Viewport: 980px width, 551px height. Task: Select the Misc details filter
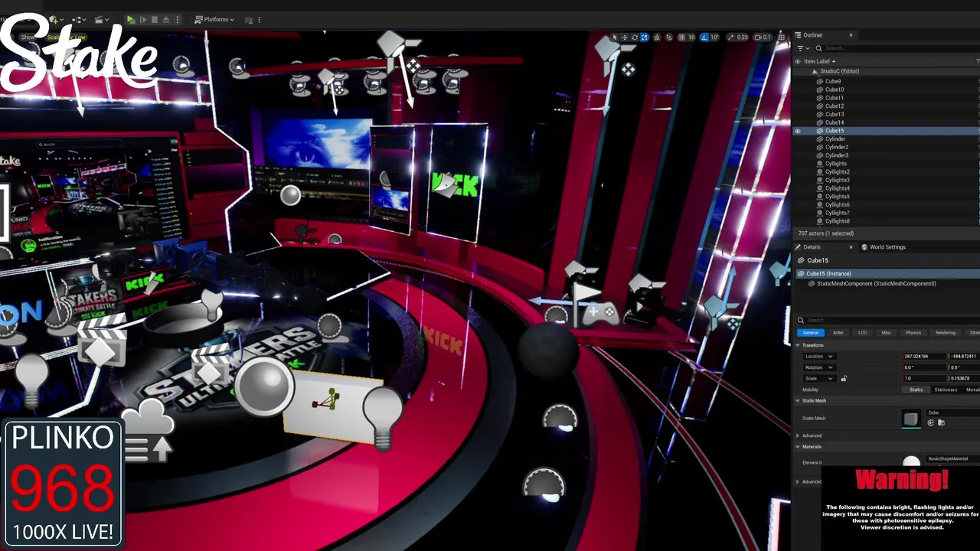pos(887,333)
